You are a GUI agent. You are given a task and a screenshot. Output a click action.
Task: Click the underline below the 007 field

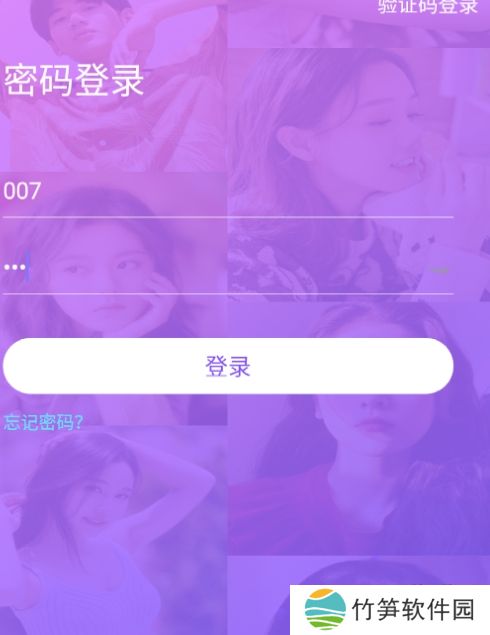coord(228,217)
